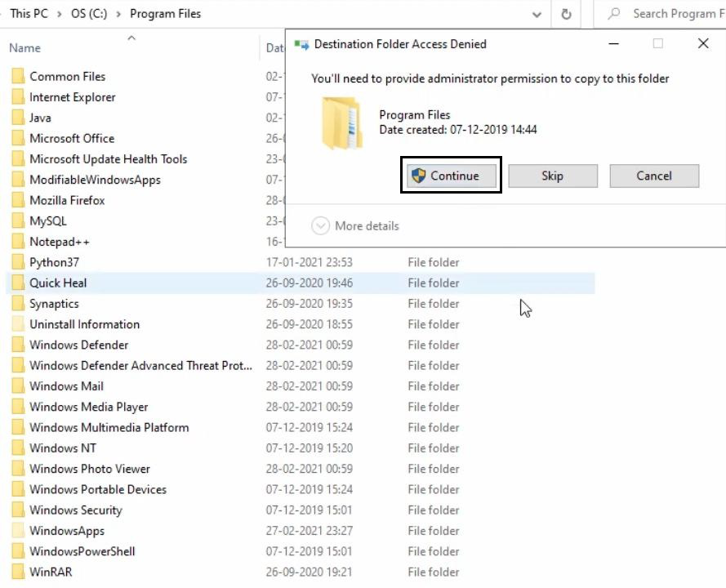Click the Notepad++ folder icon
The width and height of the screenshot is (726, 588).
coord(18,241)
